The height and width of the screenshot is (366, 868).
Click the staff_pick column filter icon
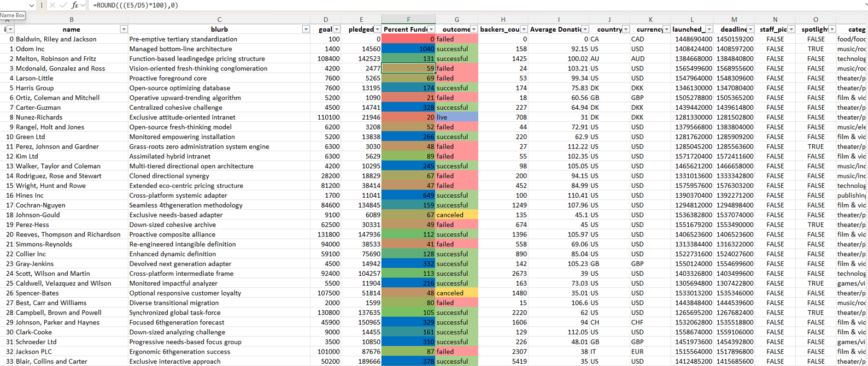(x=791, y=29)
